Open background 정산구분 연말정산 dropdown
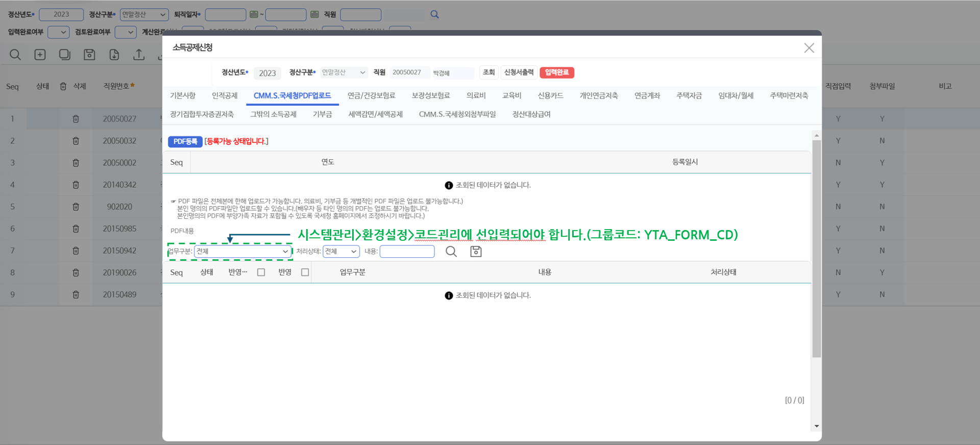This screenshot has width=980, height=445. [x=144, y=14]
